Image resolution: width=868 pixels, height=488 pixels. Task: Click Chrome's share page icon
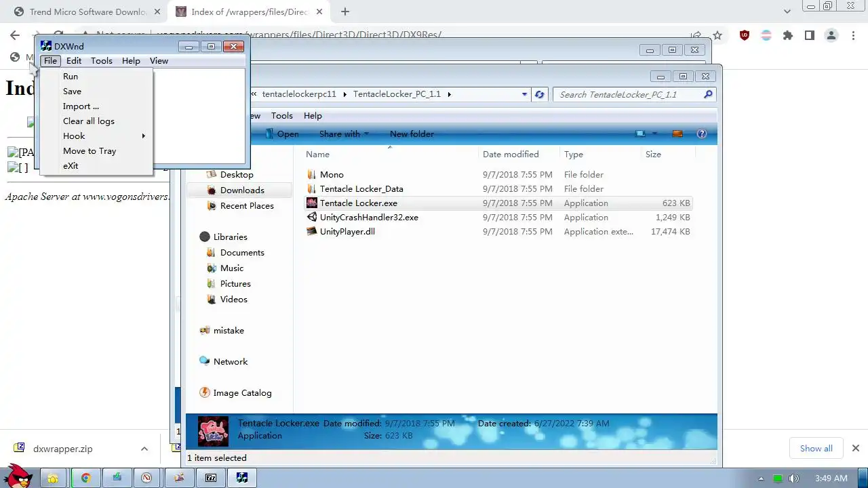[696, 35]
